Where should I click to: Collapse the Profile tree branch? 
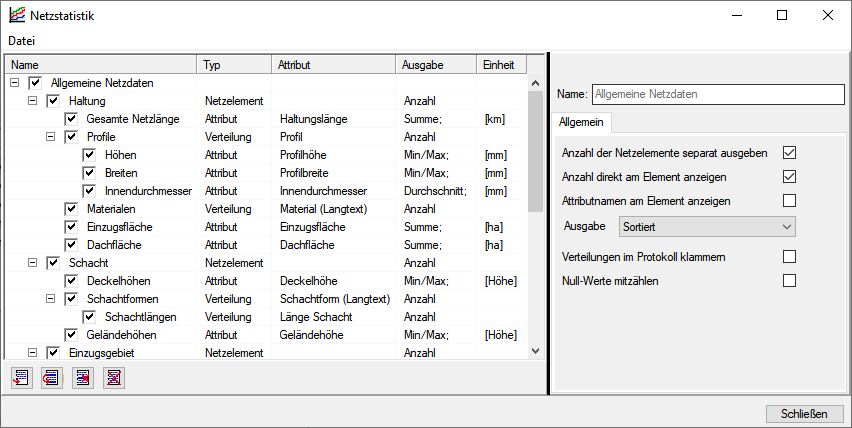(51, 137)
